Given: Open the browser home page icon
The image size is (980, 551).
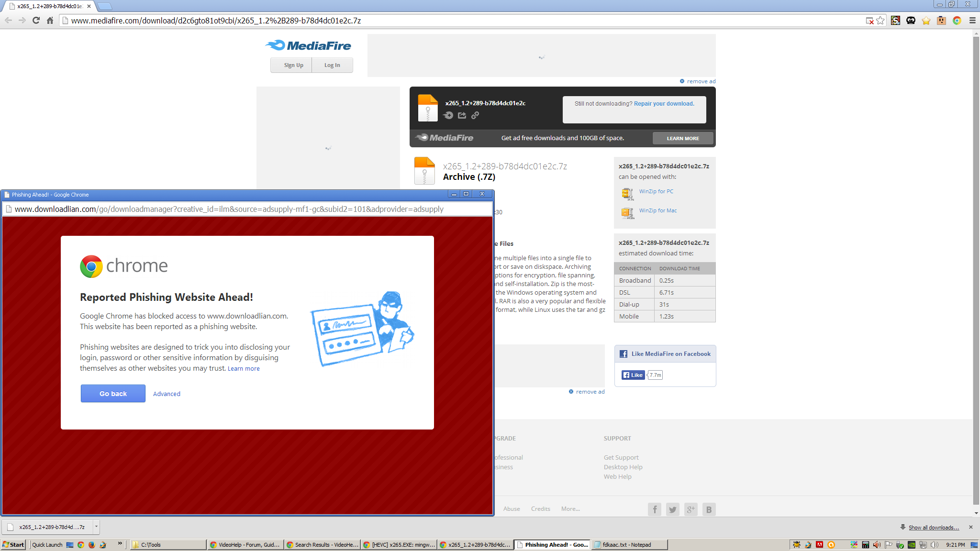Looking at the screenshot, I should pos(50,21).
